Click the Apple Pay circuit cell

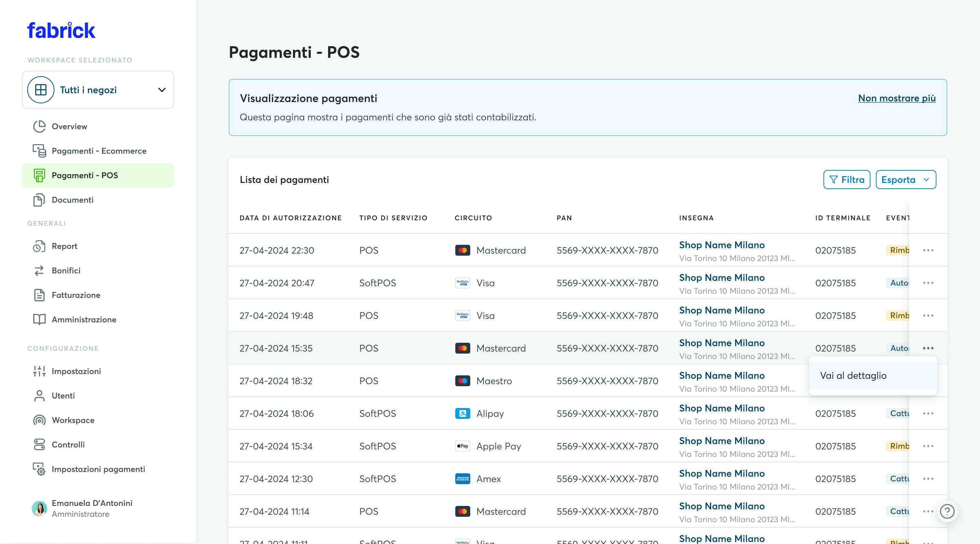(488, 446)
